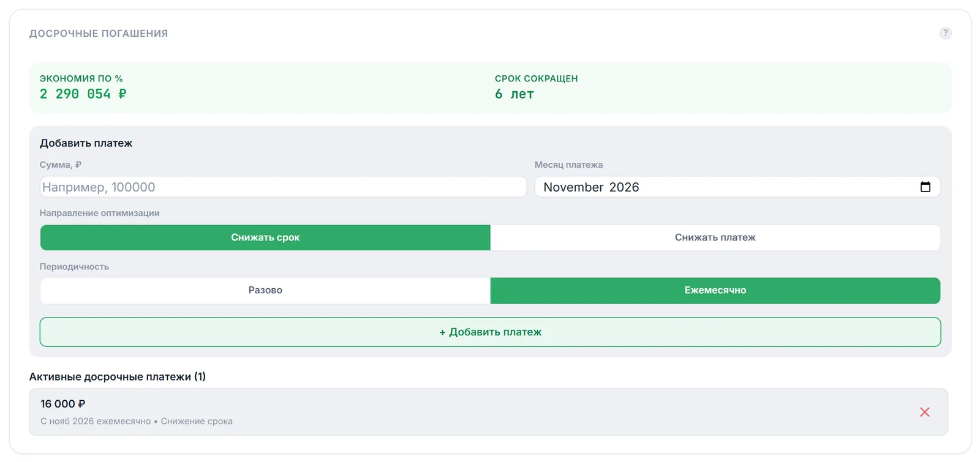The image size is (980, 462).
Task: Click the ДОСРОЧНЫЕ ПОГАШЕНИЯ section title
Action: tap(99, 33)
